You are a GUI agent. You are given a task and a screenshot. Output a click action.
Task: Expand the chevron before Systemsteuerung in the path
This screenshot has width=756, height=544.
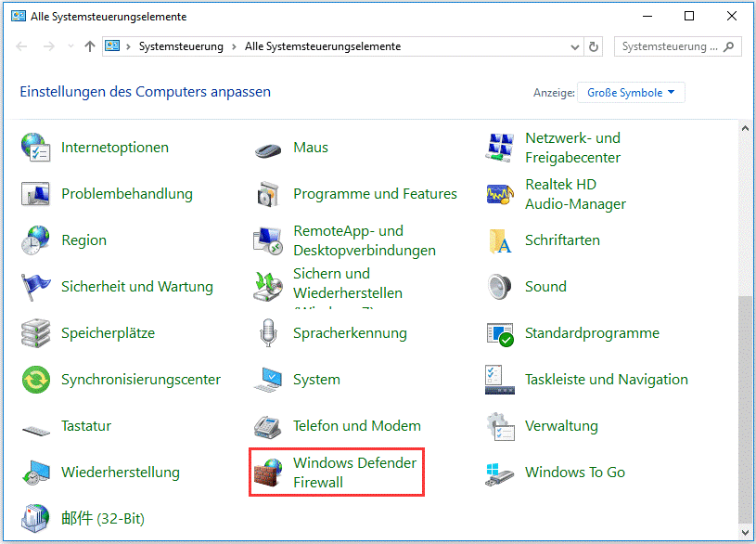pyautogui.click(x=128, y=46)
